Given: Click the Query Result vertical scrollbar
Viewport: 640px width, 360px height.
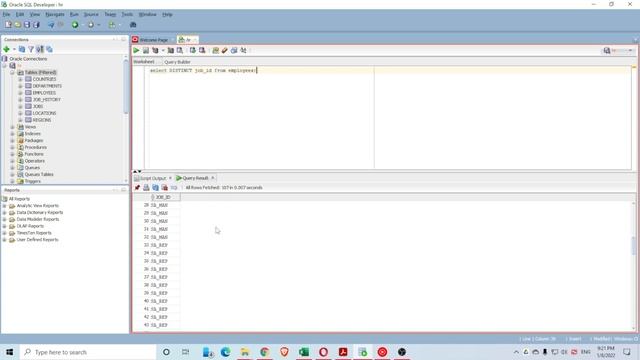Looking at the screenshot, I should point(633,245).
